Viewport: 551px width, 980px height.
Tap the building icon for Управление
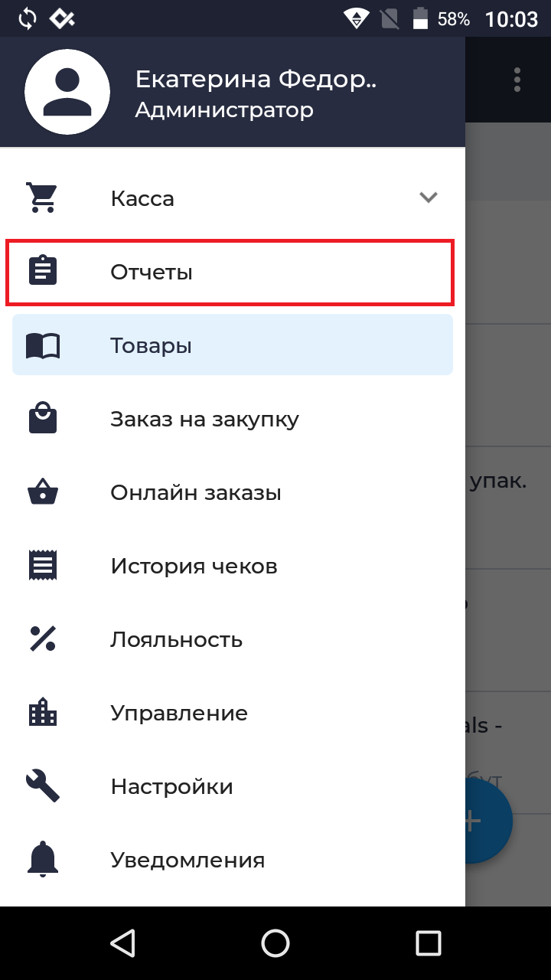(43, 713)
